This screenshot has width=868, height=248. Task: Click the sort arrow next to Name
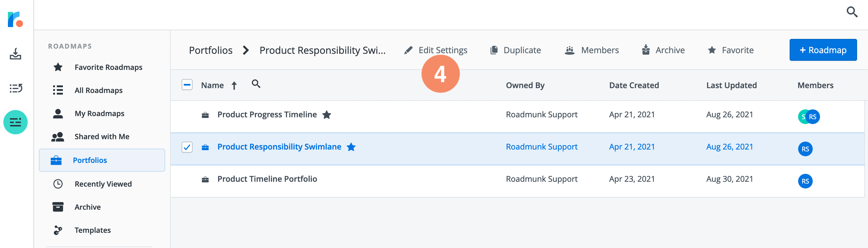pyautogui.click(x=234, y=86)
